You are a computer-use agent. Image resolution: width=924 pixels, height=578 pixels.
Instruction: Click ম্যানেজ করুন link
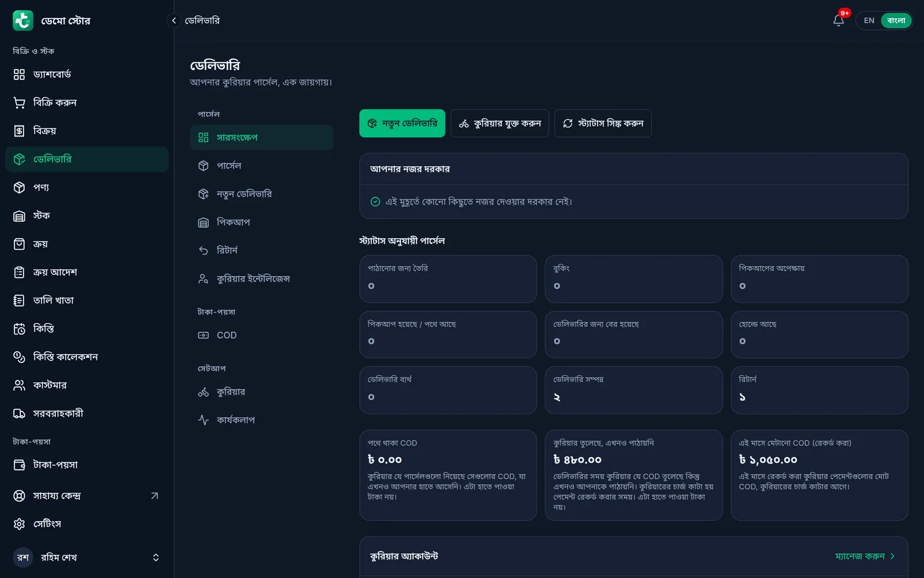coord(865,556)
